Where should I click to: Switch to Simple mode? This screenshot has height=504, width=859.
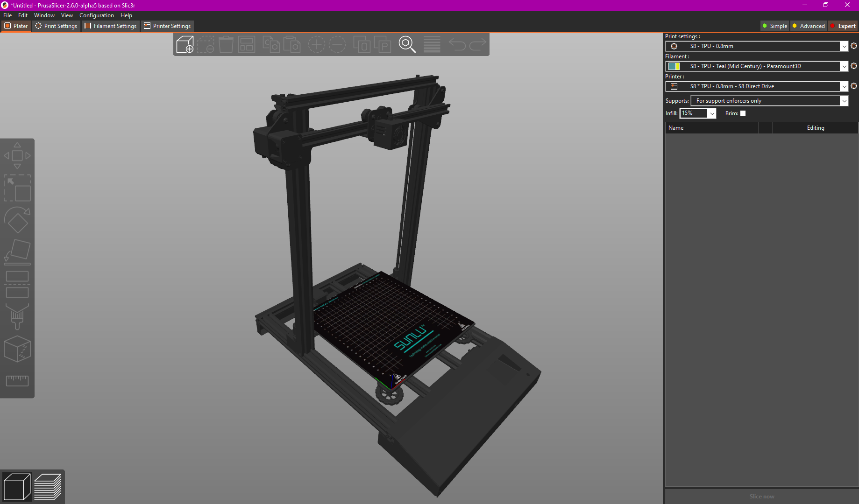774,26
